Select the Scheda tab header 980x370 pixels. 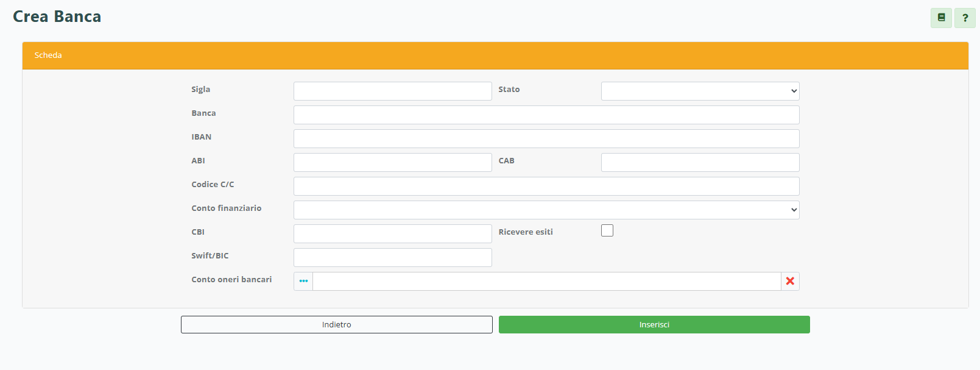48,55
